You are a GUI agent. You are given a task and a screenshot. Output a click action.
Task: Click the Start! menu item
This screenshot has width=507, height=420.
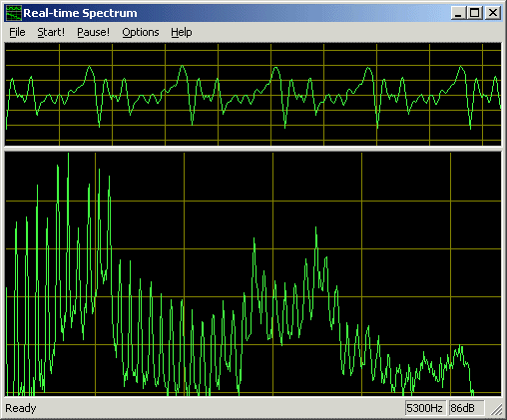pos(51,32)
